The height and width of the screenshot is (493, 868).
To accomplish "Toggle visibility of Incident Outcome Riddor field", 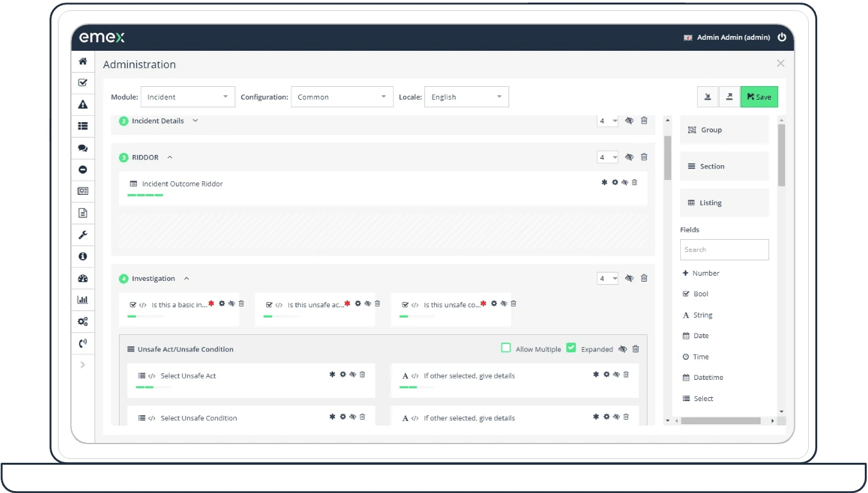I will 624,183.
